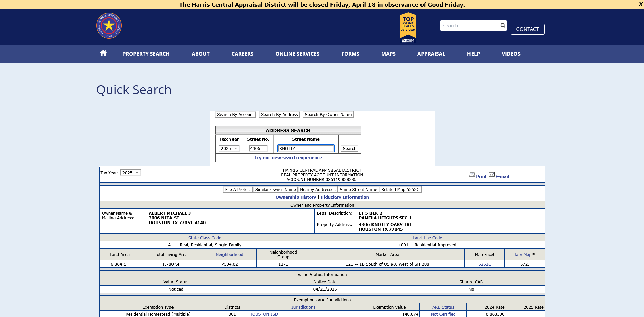Select Value Status cell Noticed
644x317 pixels.
(x=176, y=289)
